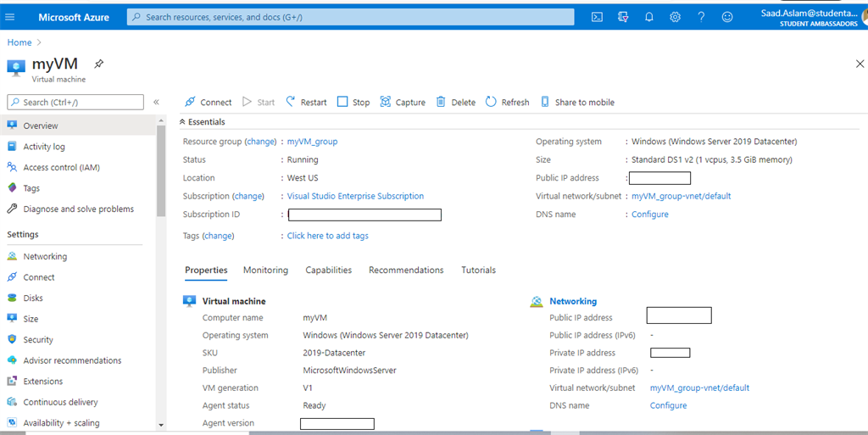Open portal settings gear
868x435 pixels.
tap(675, 17)
